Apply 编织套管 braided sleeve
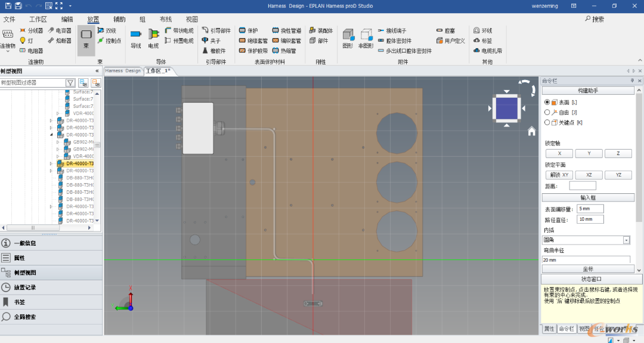Screen dimensions: 644x343 tap(287, 41)
